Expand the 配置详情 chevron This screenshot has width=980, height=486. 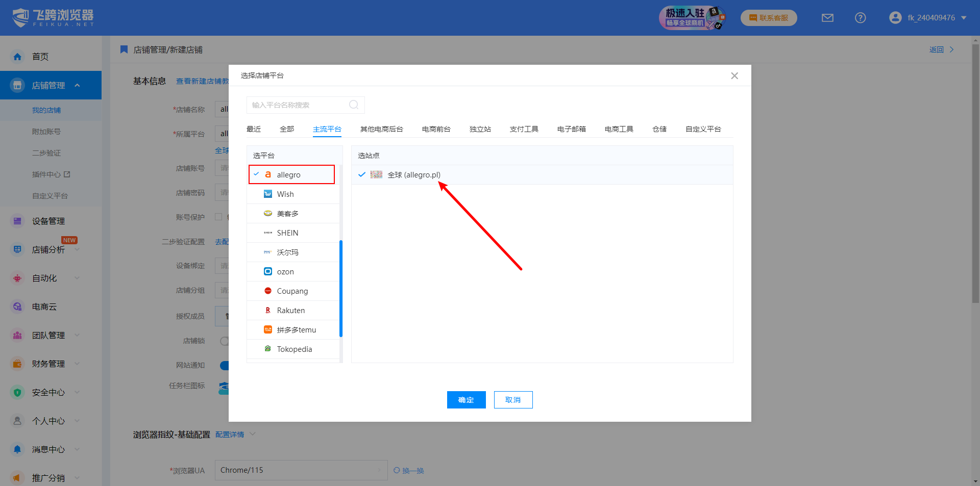point(252,434)
